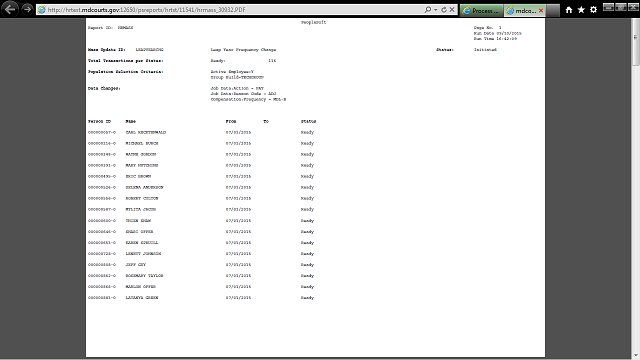
Task: Click the name LATANYA GREEN
Action: click(x=142, y=298)
